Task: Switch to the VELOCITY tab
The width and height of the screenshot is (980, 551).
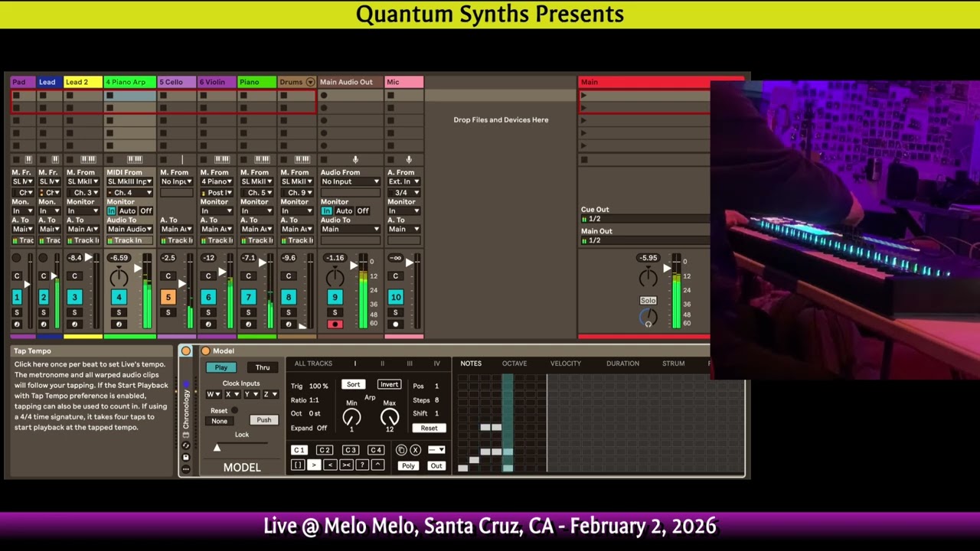Action: coord(566,364)
